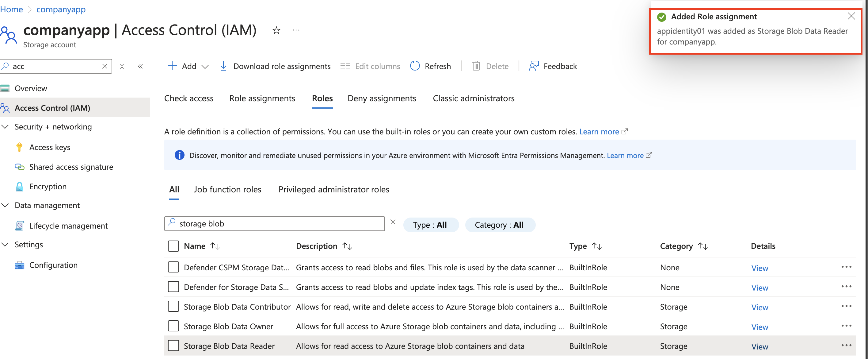View details of Storage Blob Data Contributor
The height and width of the screenshot is (359, 868).
[x=759, y=307]
